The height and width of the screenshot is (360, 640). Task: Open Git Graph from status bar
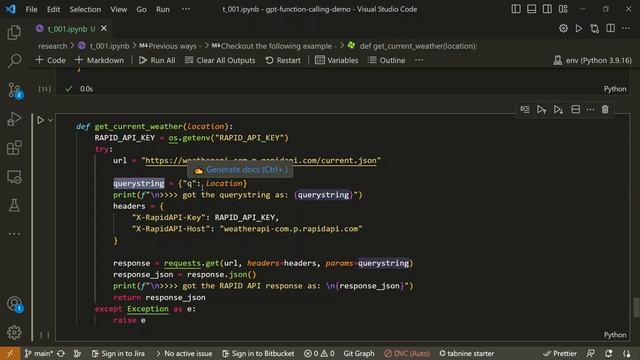click(x=359, y=353)
